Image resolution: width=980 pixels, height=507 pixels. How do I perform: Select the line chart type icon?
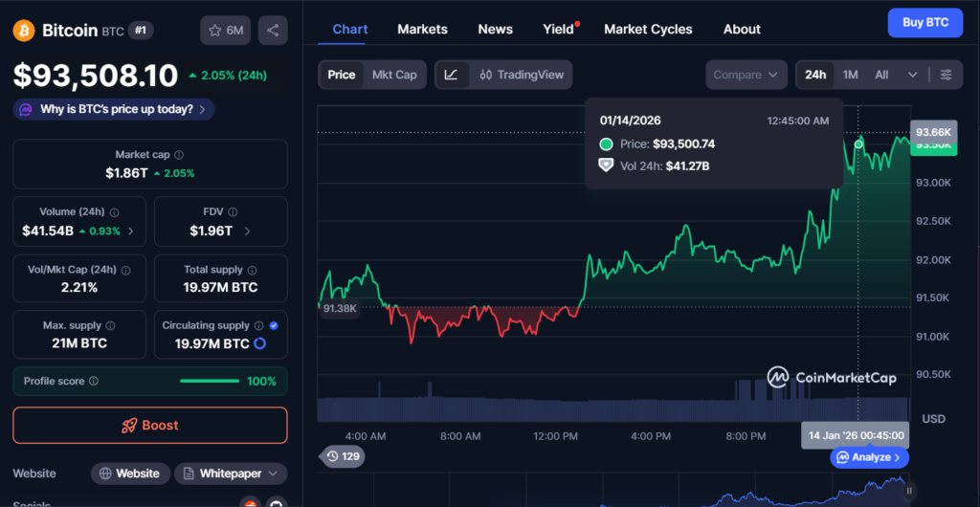click(452, 75)
